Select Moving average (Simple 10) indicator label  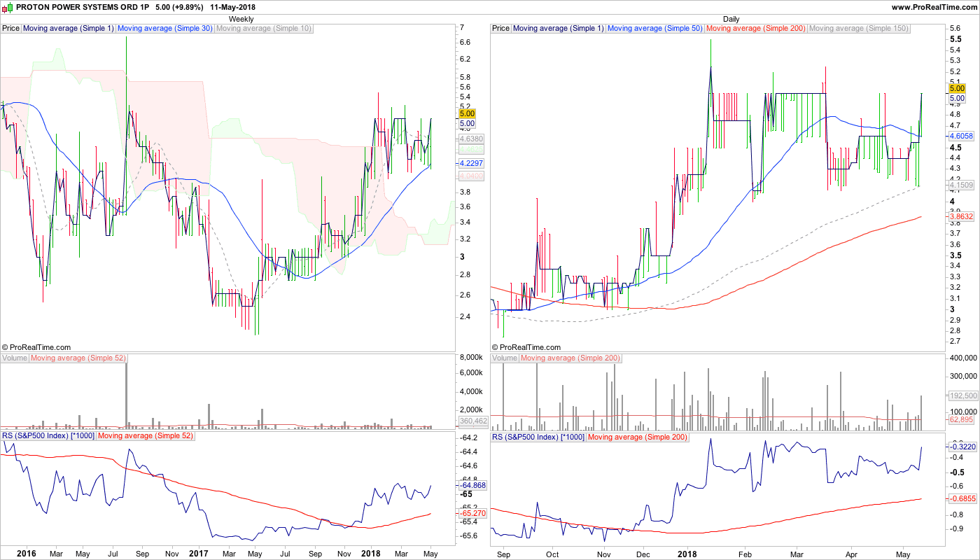[264, 29]
